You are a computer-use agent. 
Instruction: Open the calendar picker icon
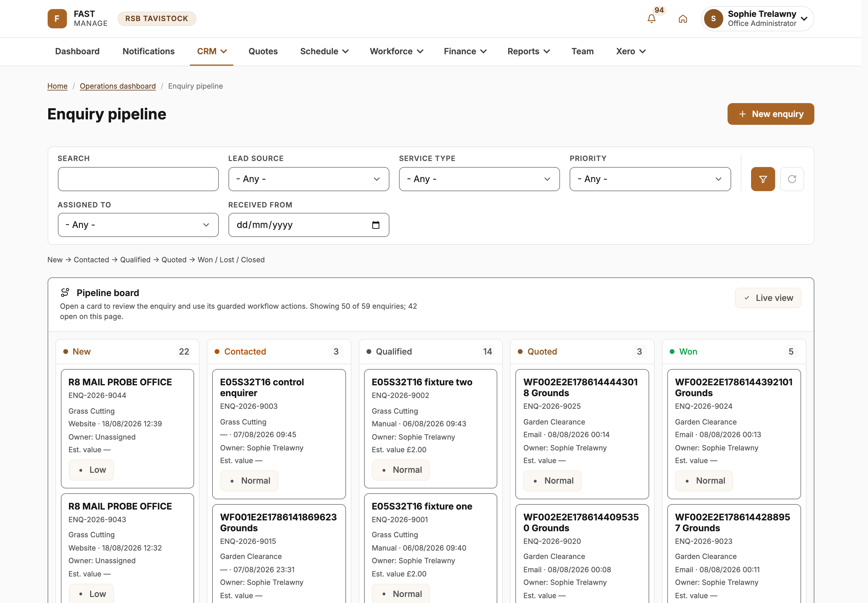click(x=376, y=225)
